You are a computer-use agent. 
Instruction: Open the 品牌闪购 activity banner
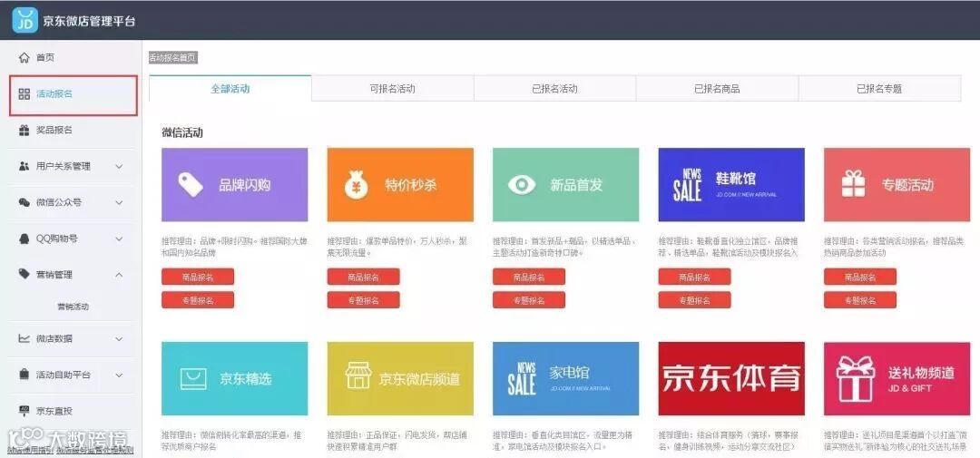[x=234, y=185]
